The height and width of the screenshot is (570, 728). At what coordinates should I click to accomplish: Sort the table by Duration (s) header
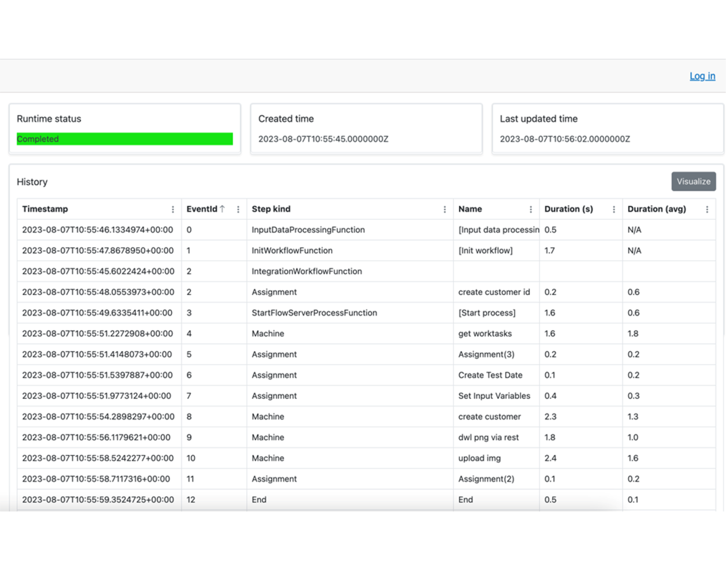point(568,209)
